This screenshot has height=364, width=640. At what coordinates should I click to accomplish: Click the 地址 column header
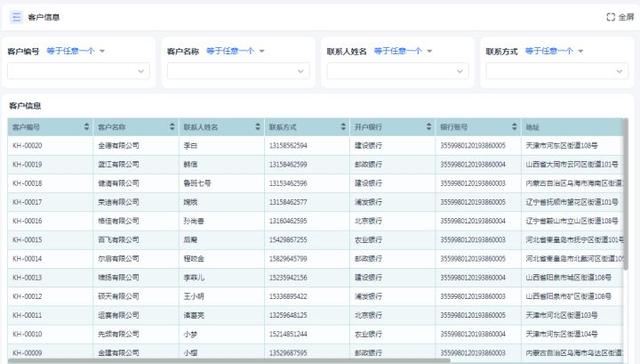(572, 127)
